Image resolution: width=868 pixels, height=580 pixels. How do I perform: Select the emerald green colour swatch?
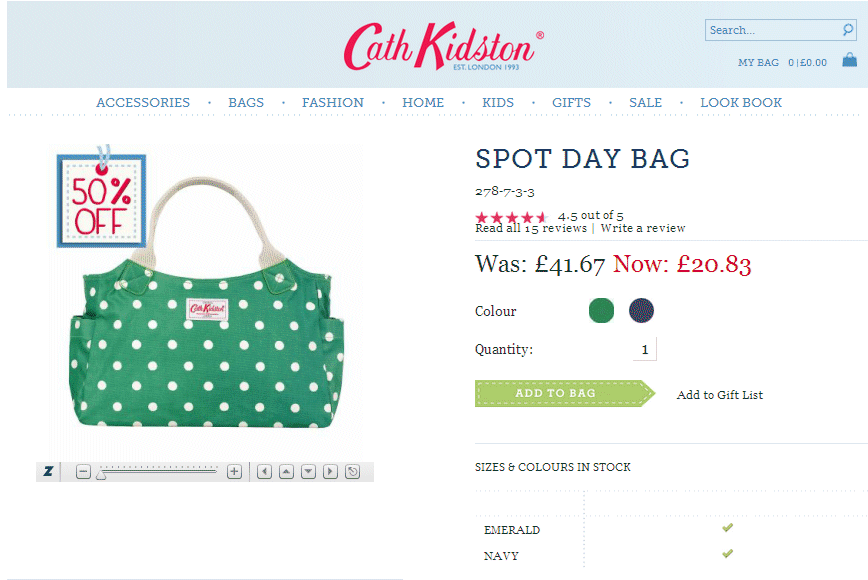[601, 311]
